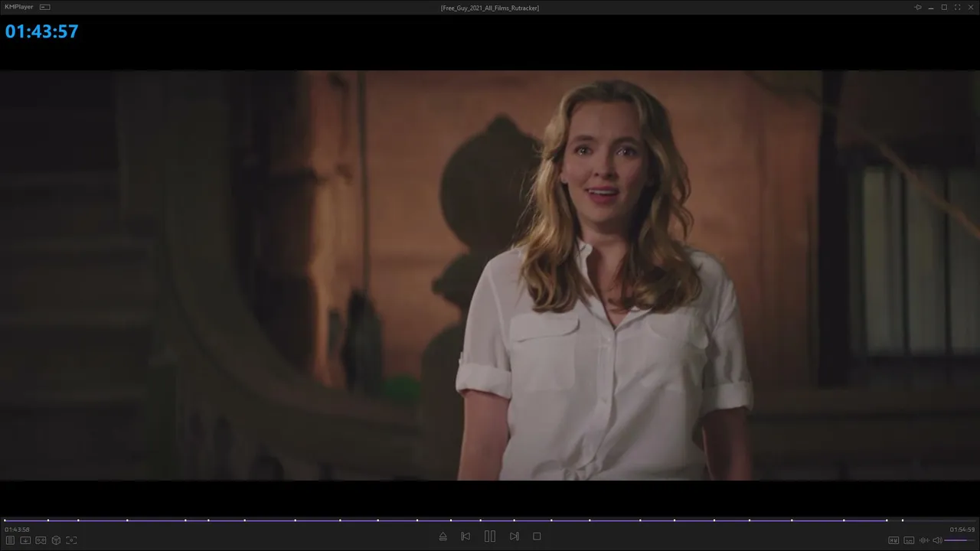Toggle the subtitles icon
This screenshot has width=980, height=551.
[909, 540]
